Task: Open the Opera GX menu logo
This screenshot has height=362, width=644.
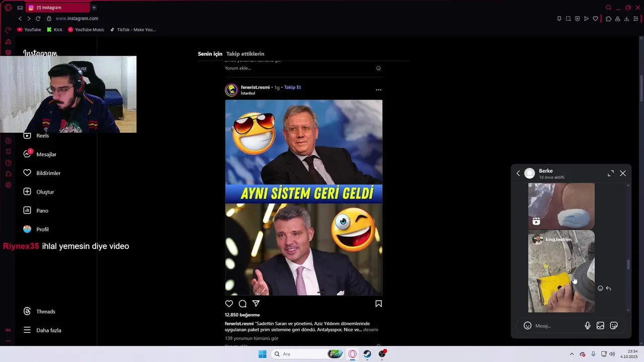Action: [8, 8]
